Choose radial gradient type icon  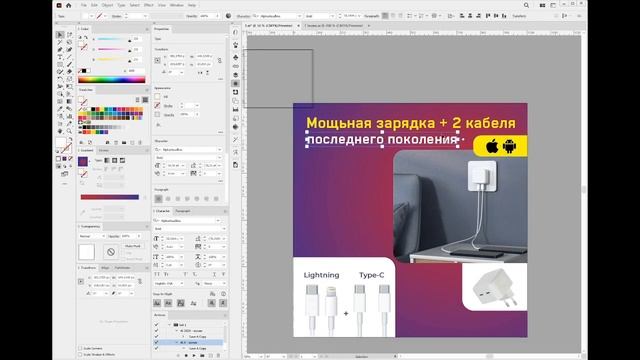[x=115, y=160]
